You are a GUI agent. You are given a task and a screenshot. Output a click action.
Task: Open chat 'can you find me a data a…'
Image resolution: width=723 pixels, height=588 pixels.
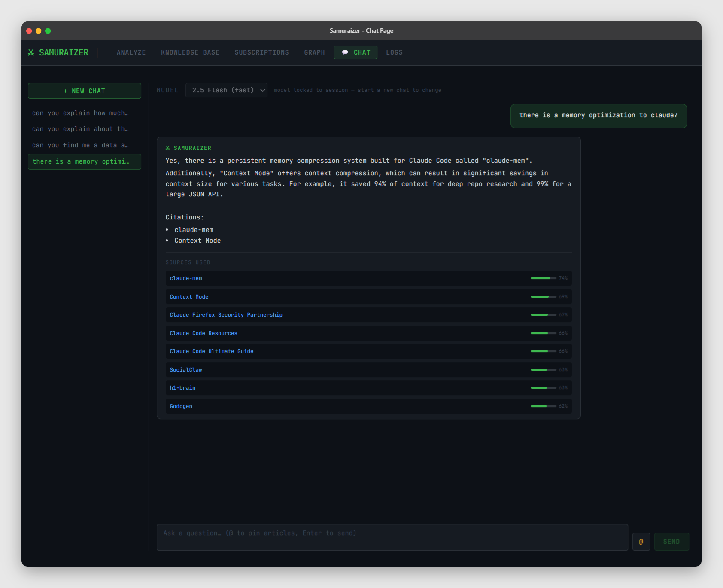[85, 145]
